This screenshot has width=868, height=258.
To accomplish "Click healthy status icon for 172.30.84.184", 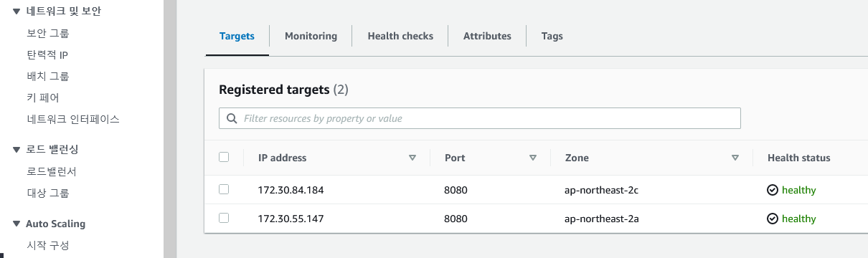I will (x=773, y=190).
